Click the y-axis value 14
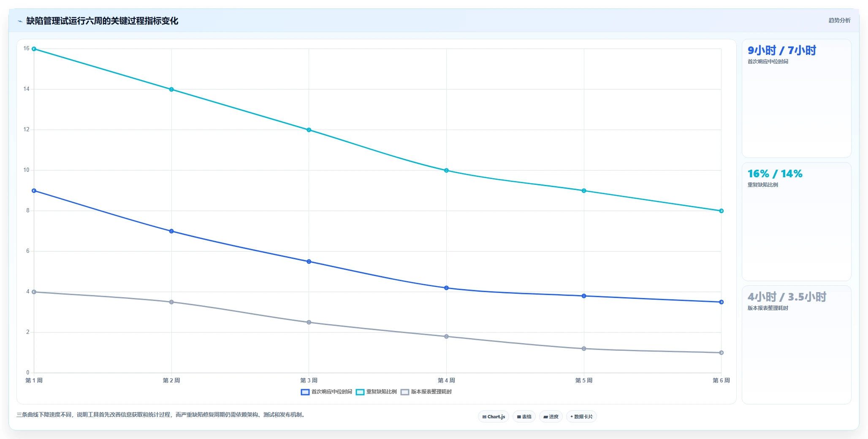 tap(26, 89)
